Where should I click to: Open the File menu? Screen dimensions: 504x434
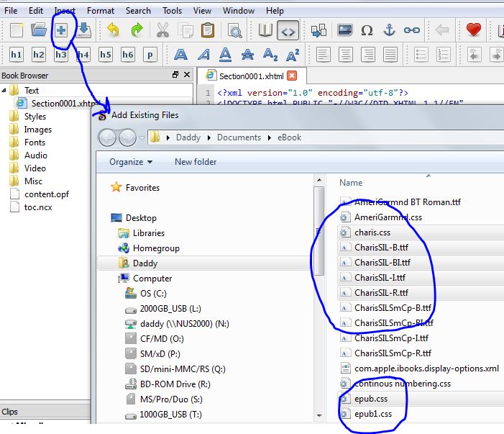point(11,11)
